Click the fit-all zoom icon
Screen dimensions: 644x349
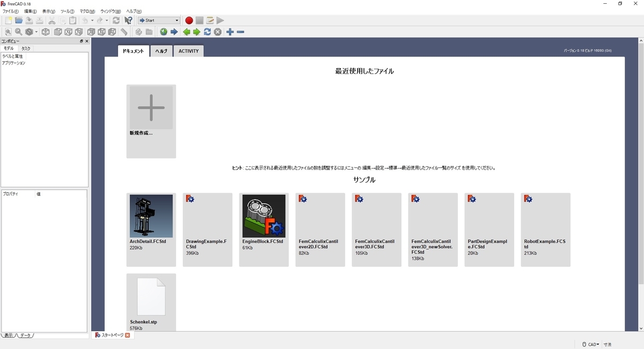pyautogui.click(x=8, y=31)
